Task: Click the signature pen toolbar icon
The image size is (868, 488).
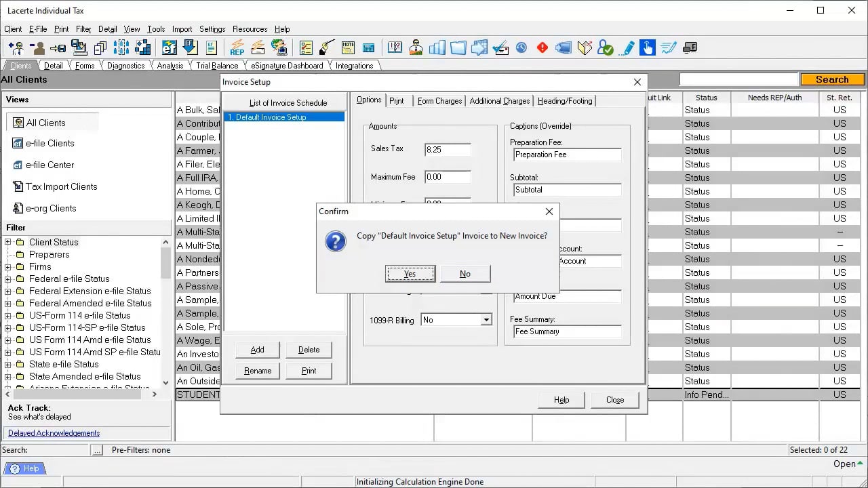Action: click(669, 47)
